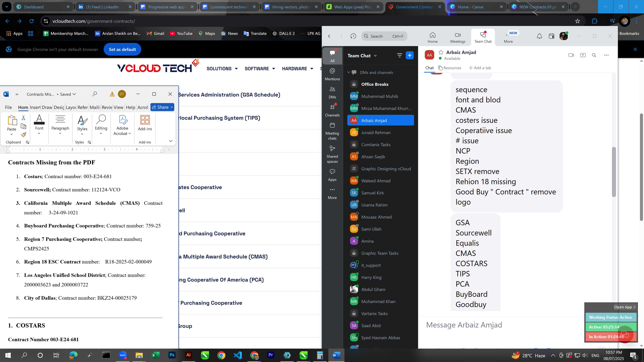The image size is (644, 362).
Task: Click the Chrome address bar URL
Action: 94,21
